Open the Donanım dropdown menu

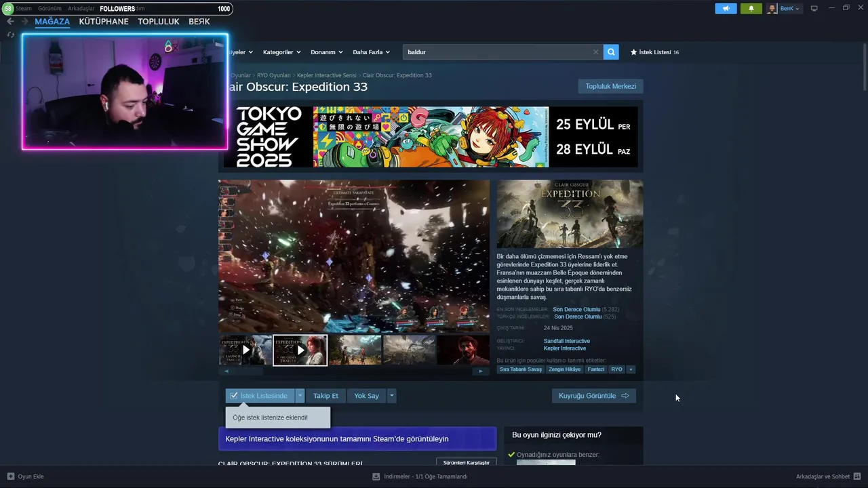pyautogui.click(x=327, y=52)
